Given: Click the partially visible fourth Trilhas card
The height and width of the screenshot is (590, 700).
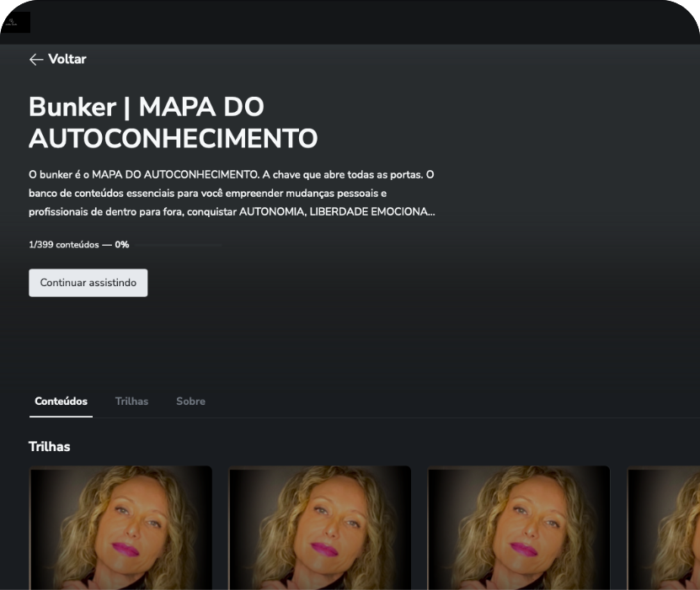Looking at the screenshot, I should [664, 528].
